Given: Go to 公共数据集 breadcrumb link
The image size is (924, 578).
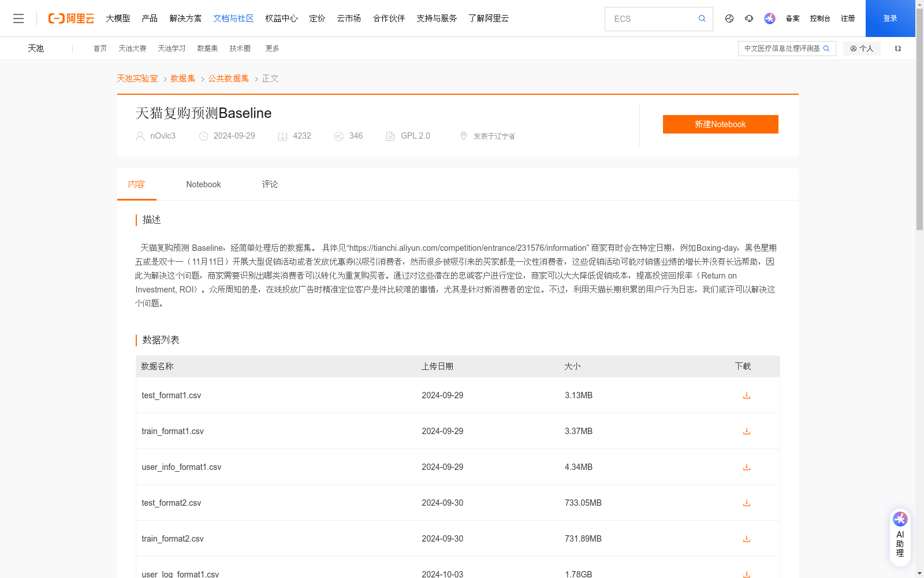Looking at the screenshot, I should [x=229, y=79].
